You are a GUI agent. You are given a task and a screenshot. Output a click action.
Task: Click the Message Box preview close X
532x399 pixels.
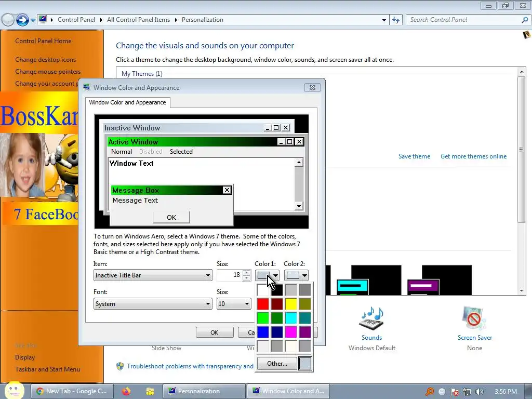click(x=227, y=190)
